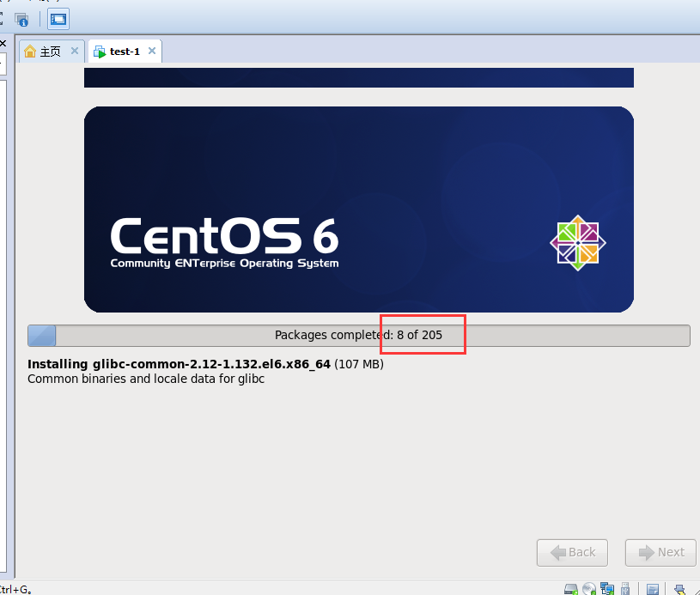
Task: Click the home icon on 主页 tab
Action: point(30,52)
